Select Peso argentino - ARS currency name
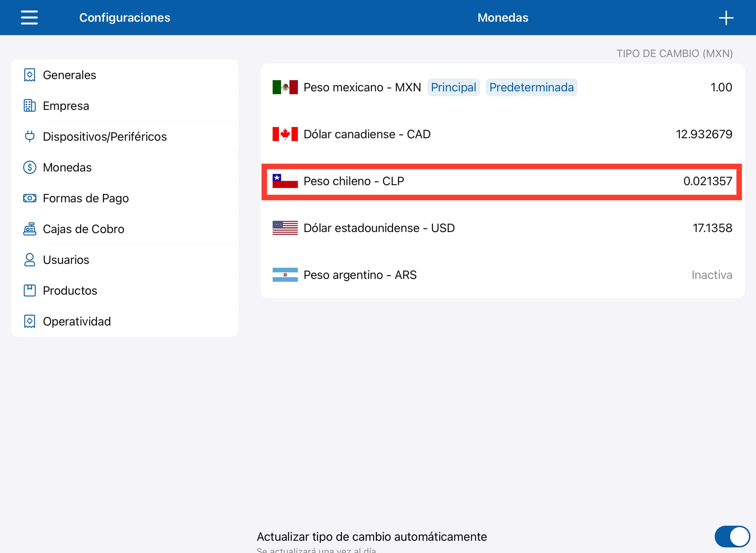 (x=360, y=275)
